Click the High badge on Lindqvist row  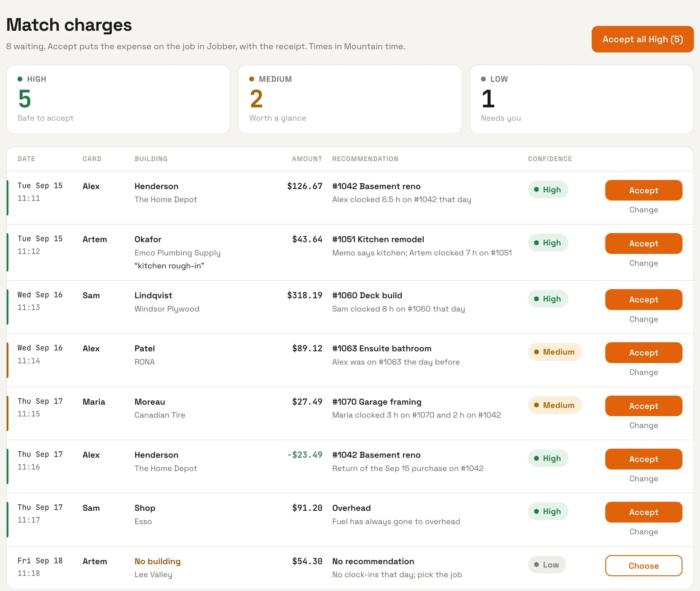(x=548, y=299)
